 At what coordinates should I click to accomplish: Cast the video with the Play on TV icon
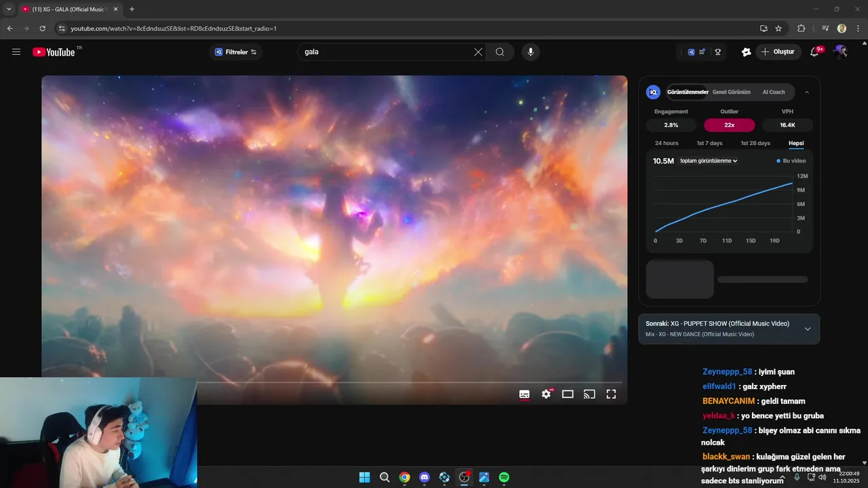pyautogui.click(x=589, y=394)
